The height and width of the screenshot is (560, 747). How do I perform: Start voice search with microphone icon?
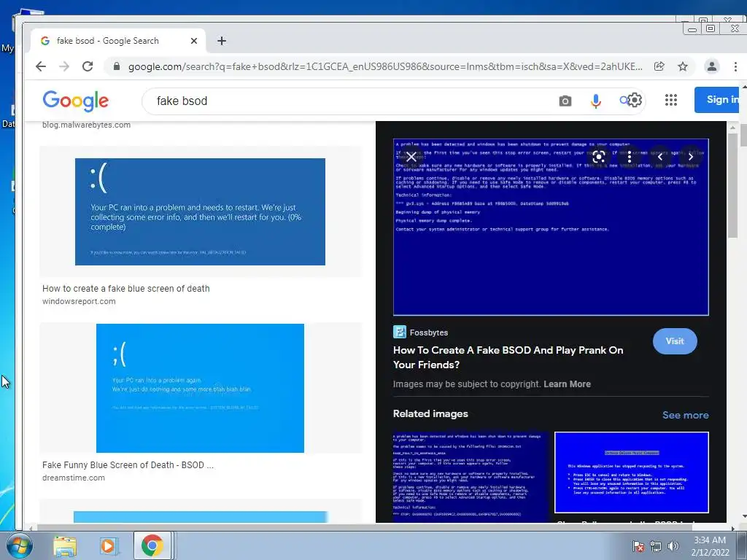click(595, 101)
